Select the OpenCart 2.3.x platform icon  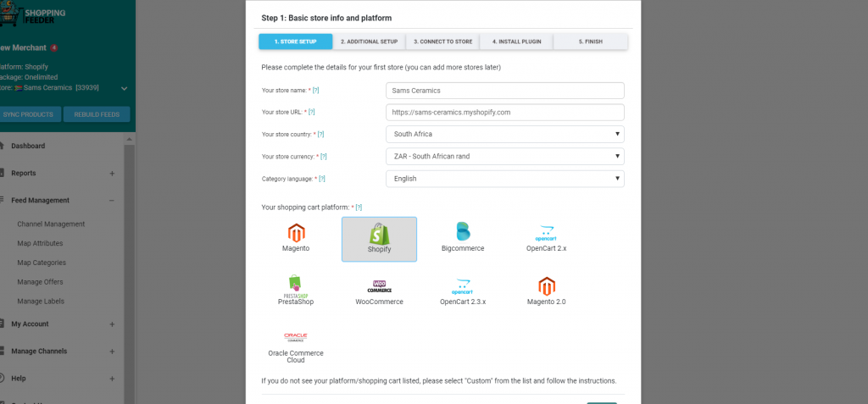click(463, 286)
